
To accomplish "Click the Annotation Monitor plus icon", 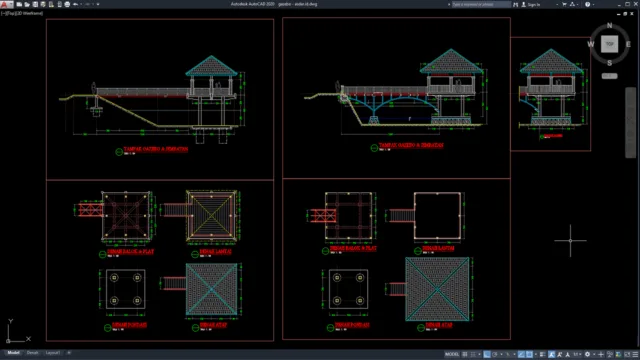I will pos(601,355).
